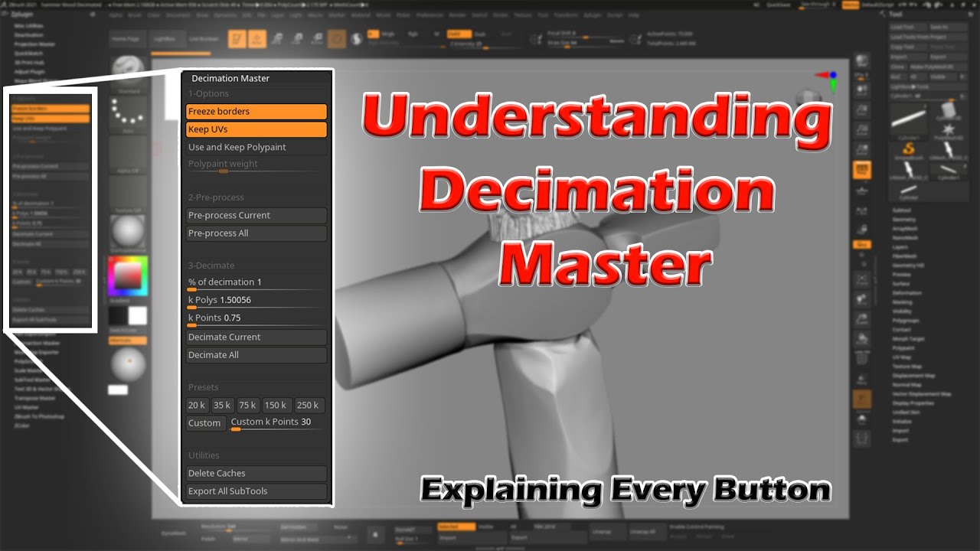Set the % of decimation slider
Viewport: 980px width, 551px height.
[256, 284]
